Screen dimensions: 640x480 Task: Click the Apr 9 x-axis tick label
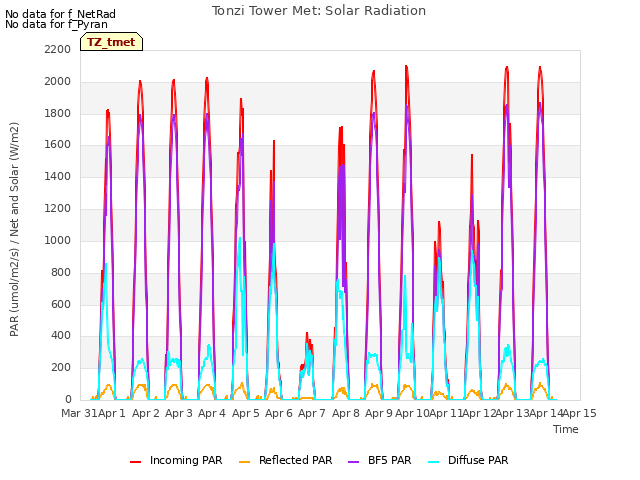379,413
